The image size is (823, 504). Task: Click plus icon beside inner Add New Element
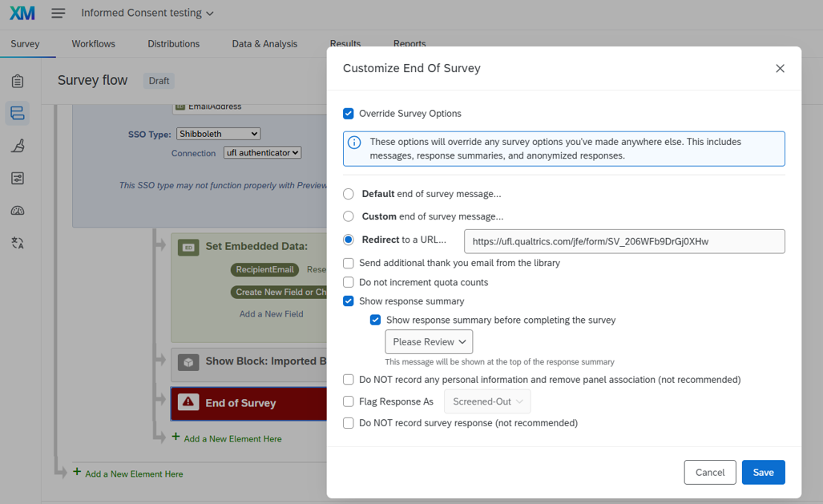click(175, 437)
